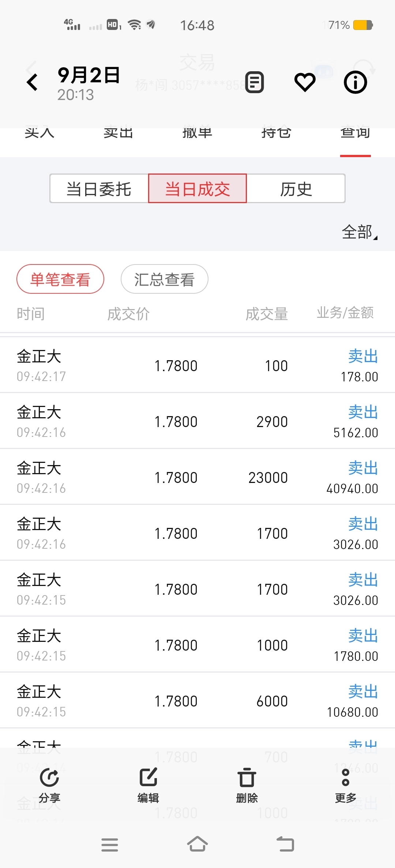Open the 23000 volume 金正大 trade row
The height and width of the screenshot is (868, 395).
(197, 477)
